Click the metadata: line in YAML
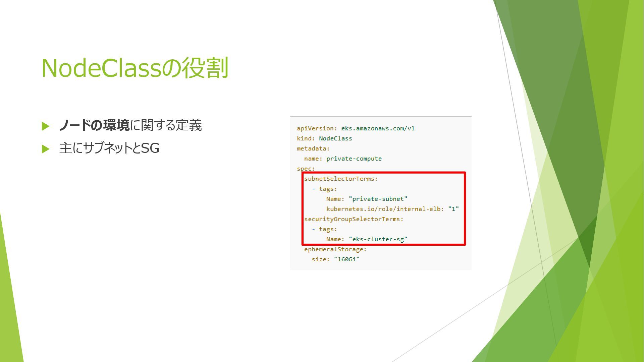The height and width of the screenshot is (362, 644). click(x=313, y=148)
